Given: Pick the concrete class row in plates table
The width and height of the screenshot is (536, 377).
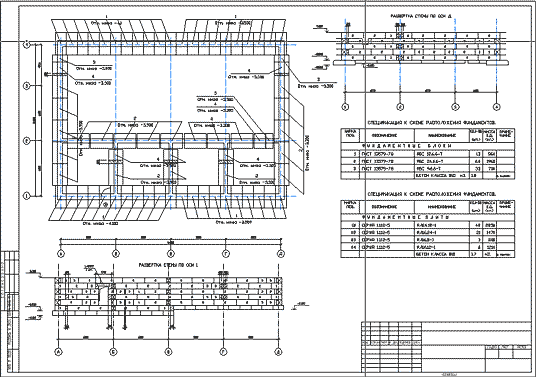Looking at the screenshot, I should pyautogui.click(x=428, y=254).
